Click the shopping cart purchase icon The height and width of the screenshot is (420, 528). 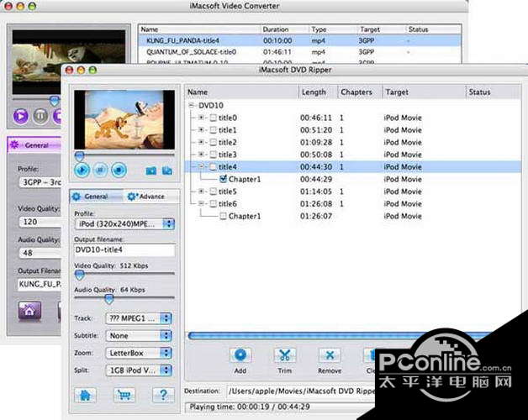click(x=124, y=395)
